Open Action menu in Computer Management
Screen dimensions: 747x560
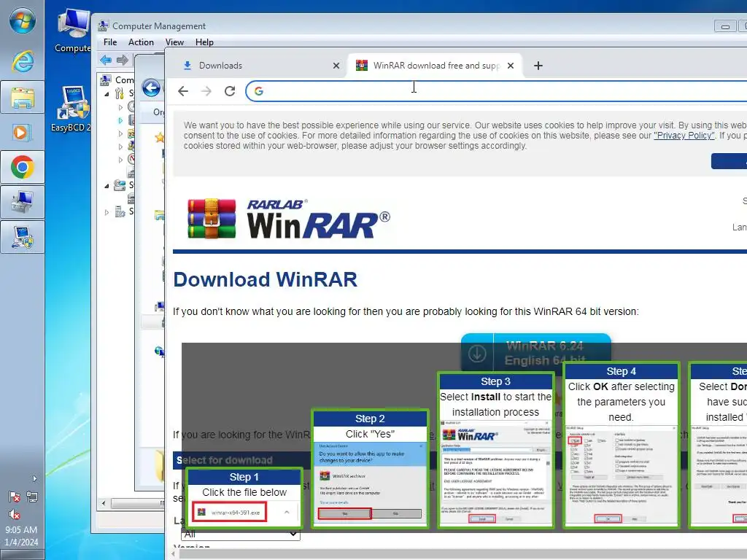tap(141, 42)
